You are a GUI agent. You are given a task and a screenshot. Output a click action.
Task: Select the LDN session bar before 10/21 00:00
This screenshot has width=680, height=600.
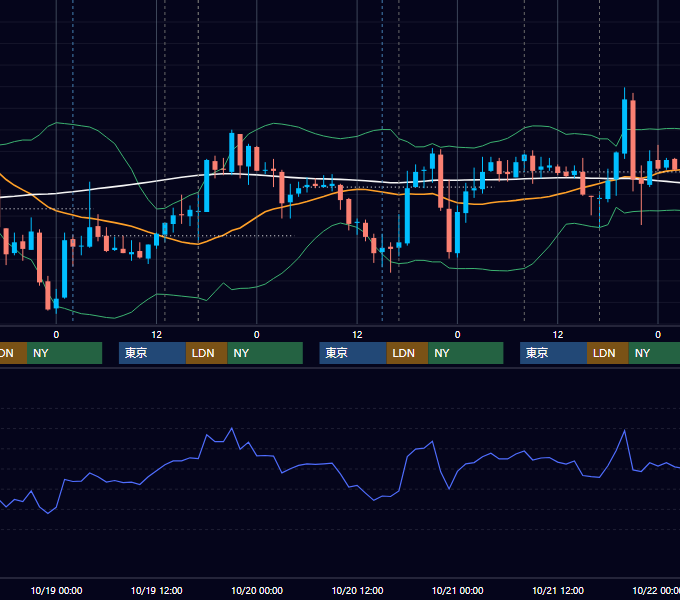point(407,353)
